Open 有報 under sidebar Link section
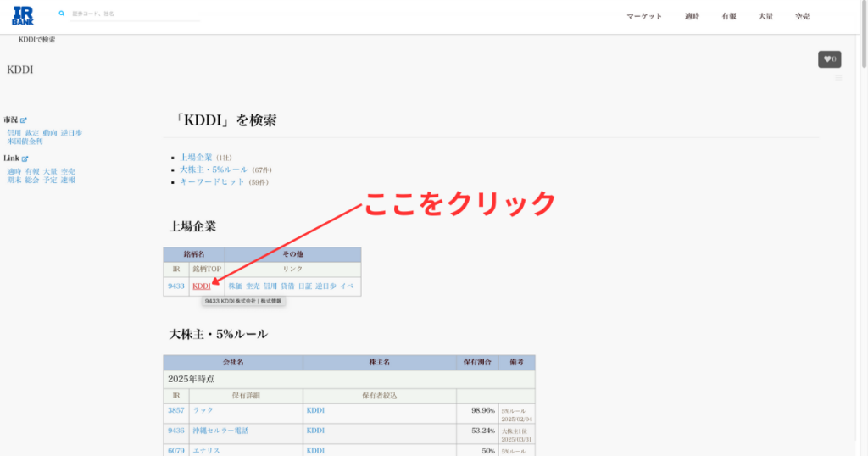The height and width of the screenshot is (456, 868). point(32,171)
